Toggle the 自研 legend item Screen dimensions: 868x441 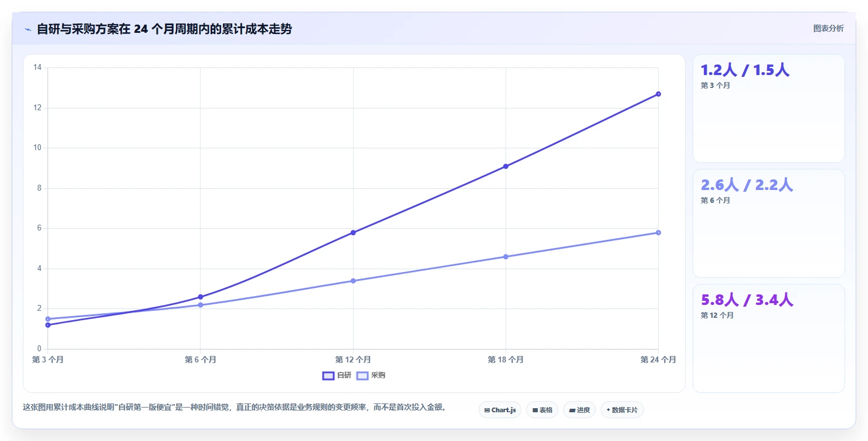(x=337, y=375)
